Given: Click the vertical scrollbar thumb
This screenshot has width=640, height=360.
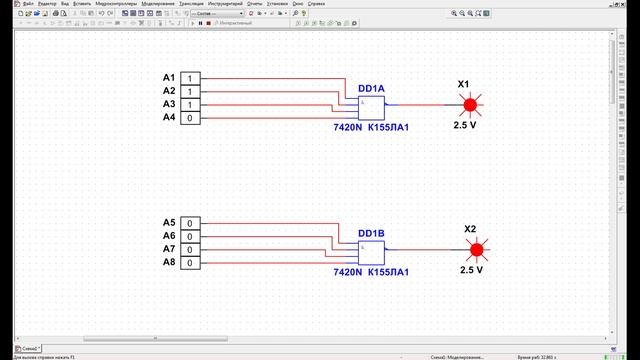Looking at the screenshot, I should [612, 71].
